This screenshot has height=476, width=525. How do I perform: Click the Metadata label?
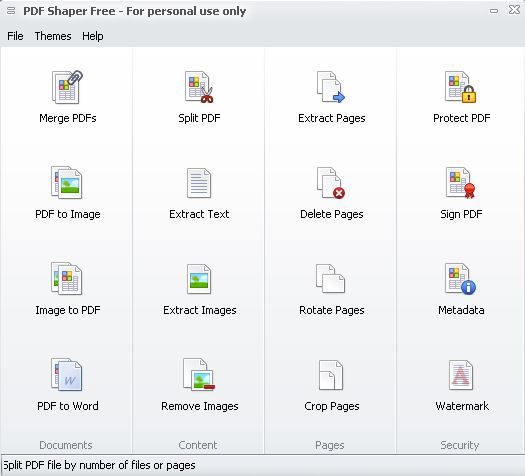(x=461, y=310)
